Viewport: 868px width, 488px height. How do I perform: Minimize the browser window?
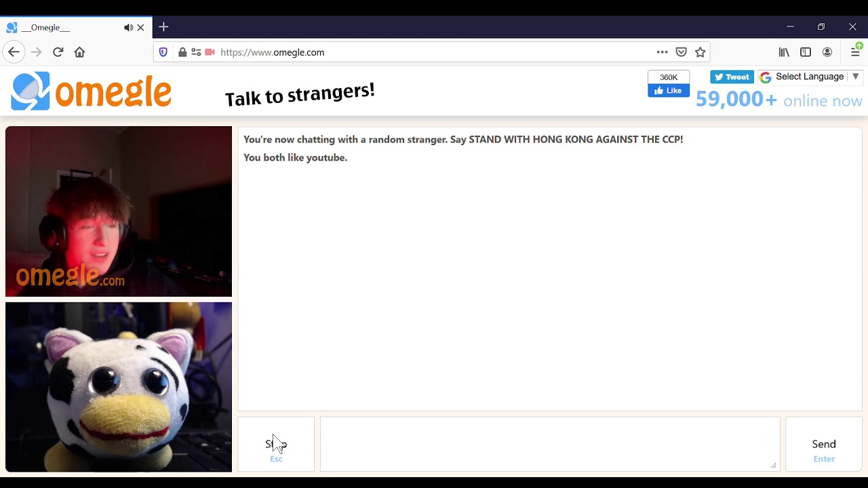click(790, 27)
